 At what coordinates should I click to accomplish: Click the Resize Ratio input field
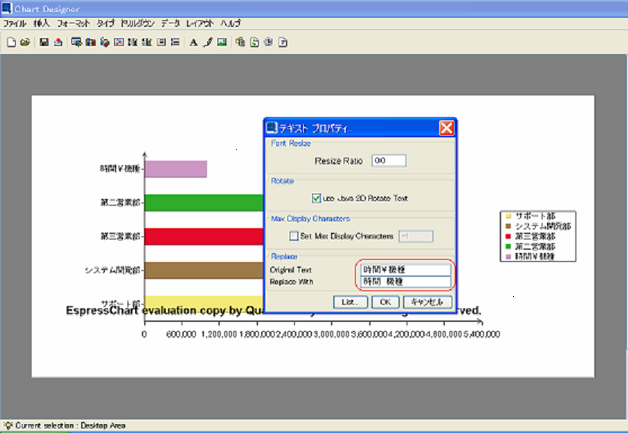coord(388,160)
